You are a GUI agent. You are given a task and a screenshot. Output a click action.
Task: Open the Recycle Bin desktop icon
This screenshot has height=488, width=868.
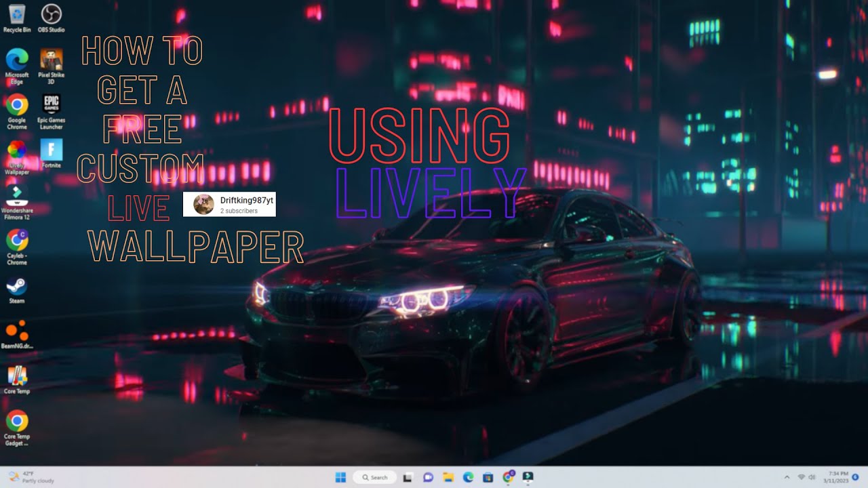point(17,18)
